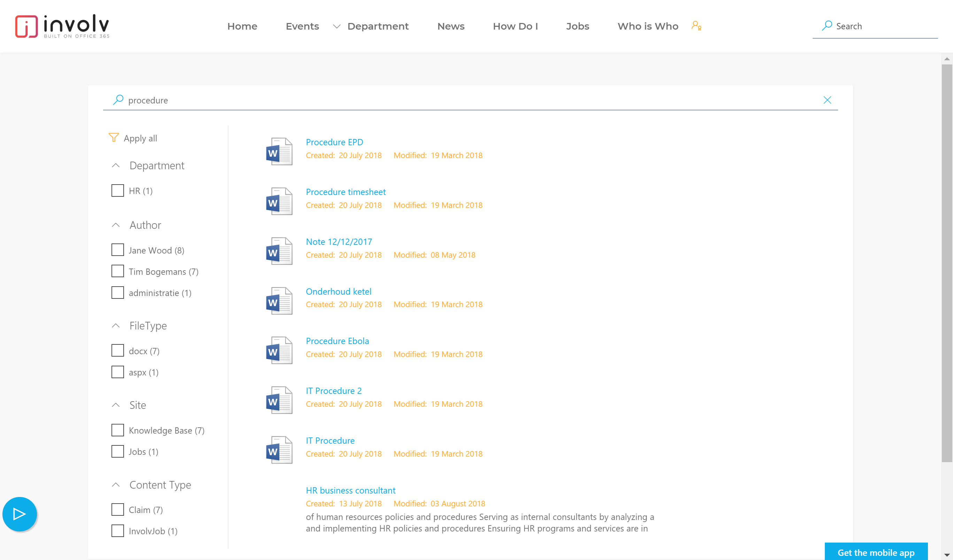Collapse the Department filter group
The image size is (953, 560).
(x=116, y=166)
